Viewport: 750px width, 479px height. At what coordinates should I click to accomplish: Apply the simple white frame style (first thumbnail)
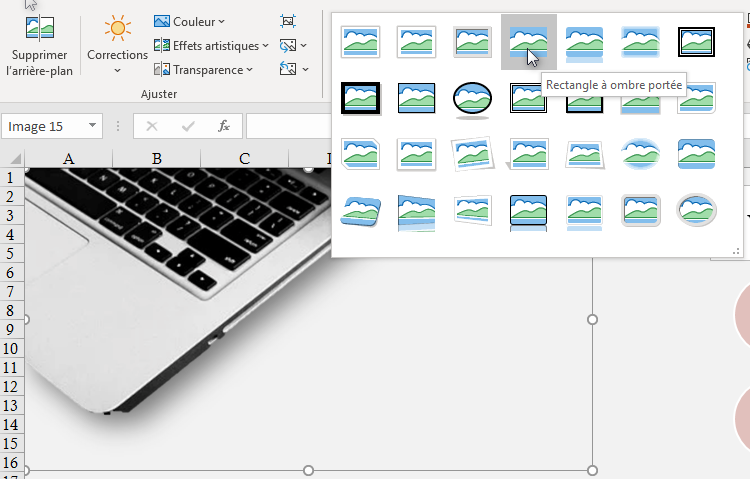tap(361, 42)
